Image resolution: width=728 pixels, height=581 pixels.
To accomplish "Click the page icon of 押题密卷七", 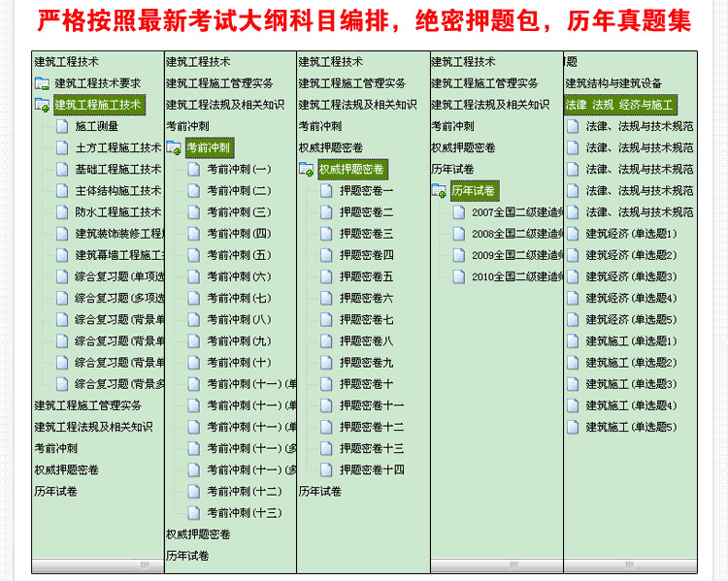I will (326, 320).
